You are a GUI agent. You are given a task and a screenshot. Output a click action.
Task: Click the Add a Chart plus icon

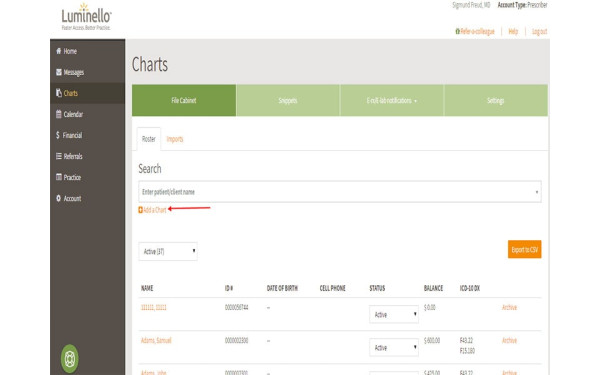coord(140,210)
